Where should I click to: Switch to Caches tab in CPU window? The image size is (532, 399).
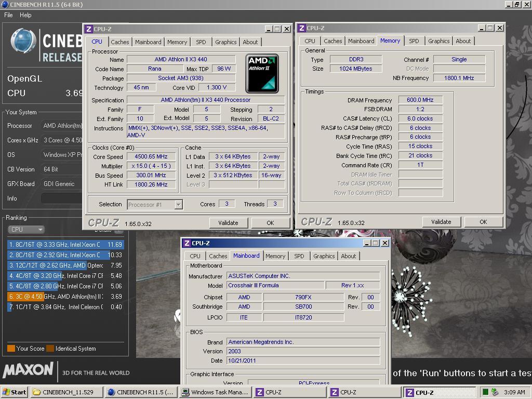coord(120,42)
